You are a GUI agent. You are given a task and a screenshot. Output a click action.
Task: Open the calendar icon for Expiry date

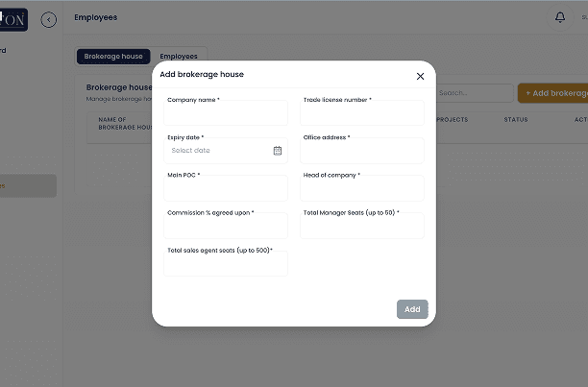pyautogui.click(x=278, y=151)
